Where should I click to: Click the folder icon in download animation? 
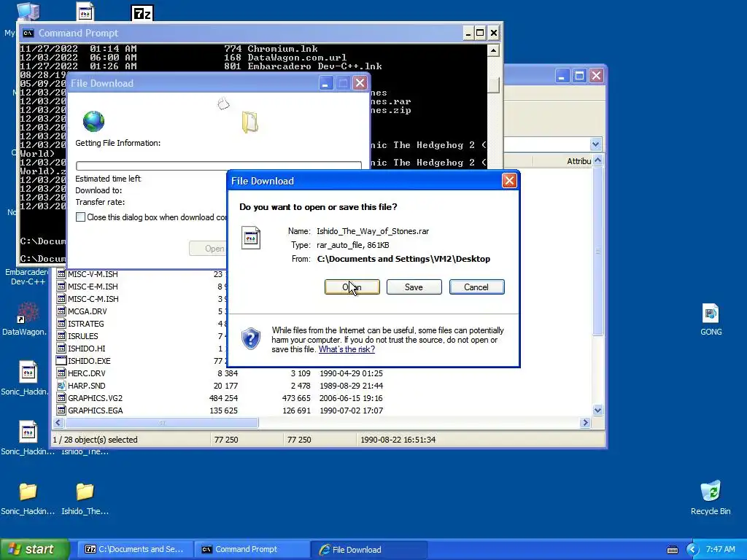pyautogui.click(x=250, y=122)
